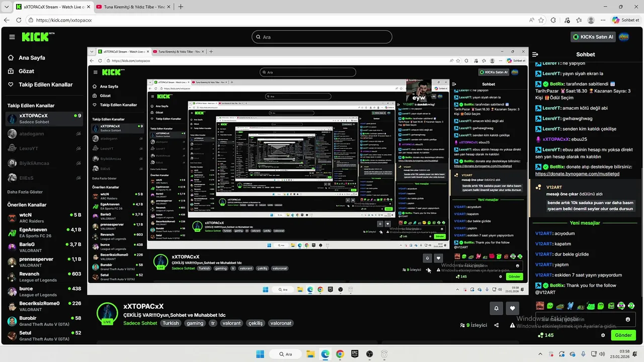Viewport: 644px width, 362px height.
Task: Open Revanch channel in sidebar
Action: [44, 277]
